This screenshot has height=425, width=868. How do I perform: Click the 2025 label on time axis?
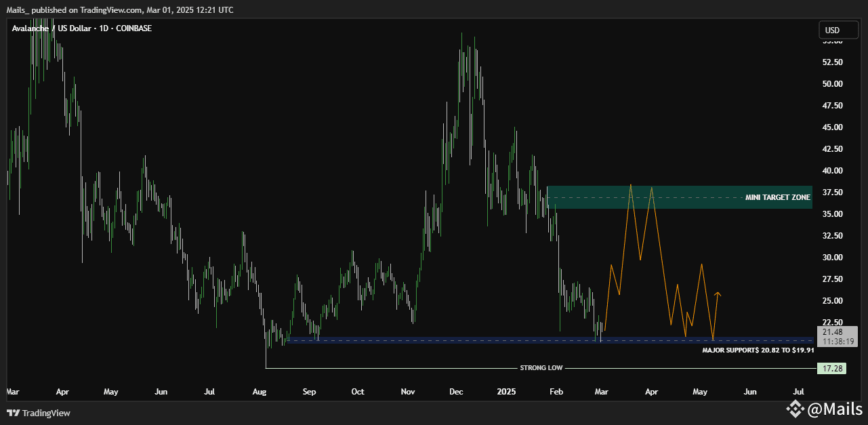click(x=506, y=392)
